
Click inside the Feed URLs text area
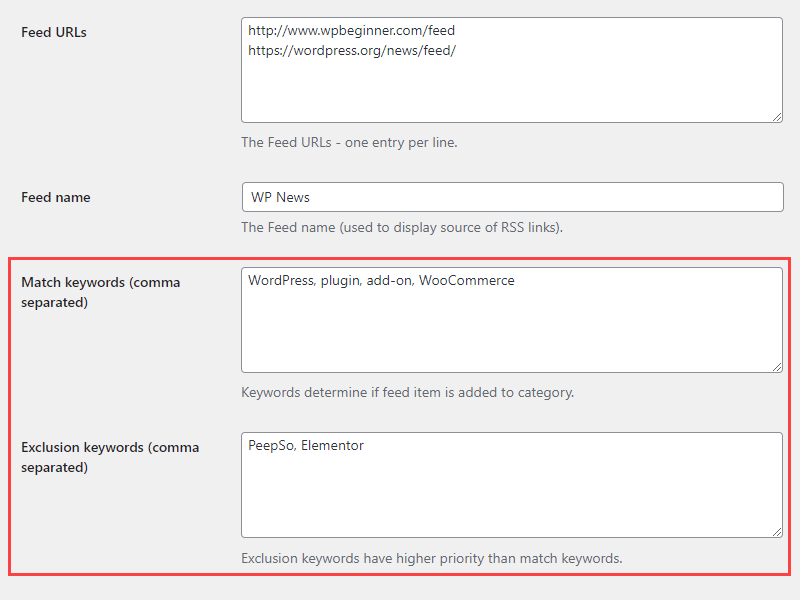pos(511,90)
